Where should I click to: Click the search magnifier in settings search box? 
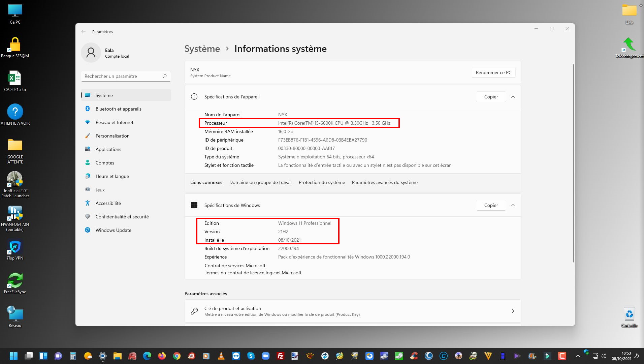(x=165, y=76)
